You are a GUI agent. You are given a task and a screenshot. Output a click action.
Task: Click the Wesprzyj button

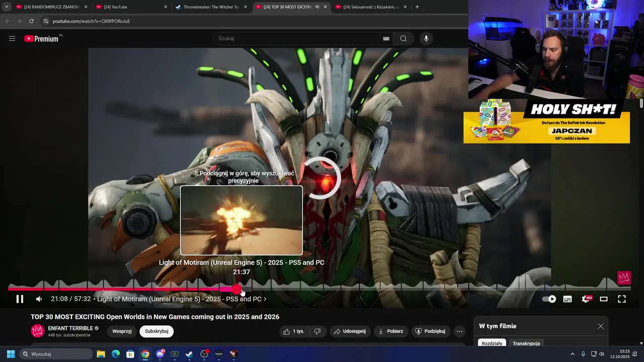tap(122, 331)
